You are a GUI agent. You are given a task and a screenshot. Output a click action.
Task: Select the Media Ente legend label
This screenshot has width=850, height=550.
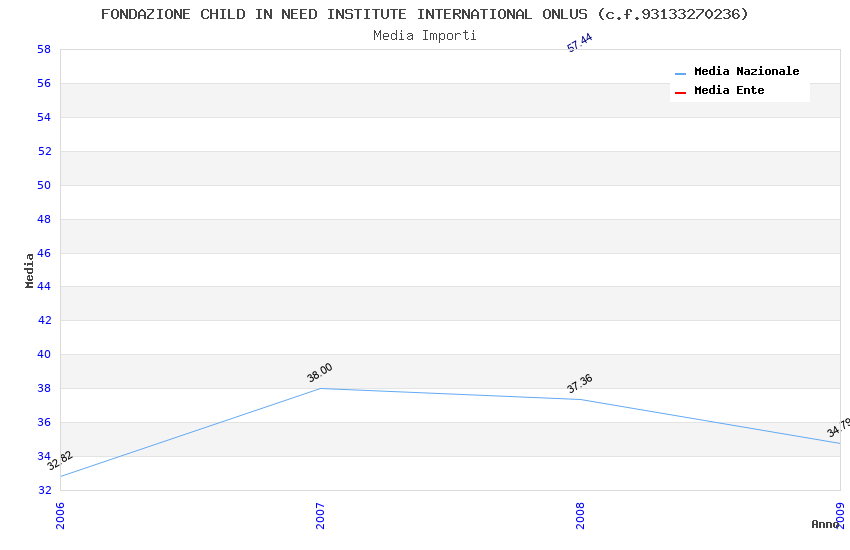point(729,91)
